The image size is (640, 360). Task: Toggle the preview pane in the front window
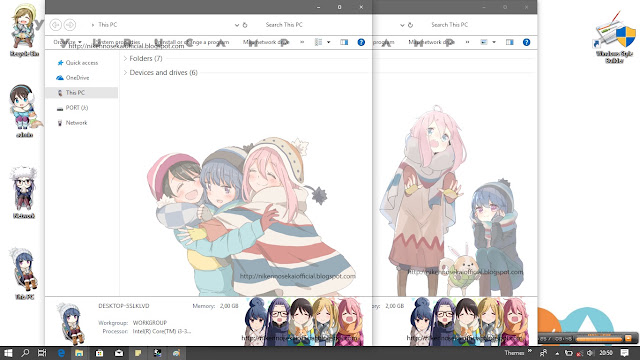(x=344, y=42)
